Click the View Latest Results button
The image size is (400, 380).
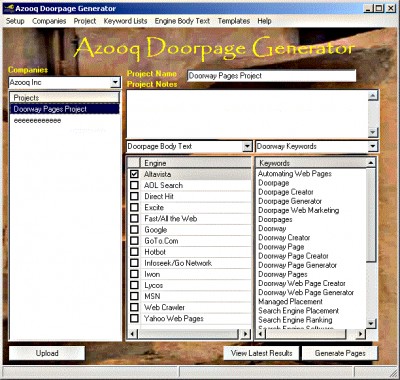click(x=261, y=353)
